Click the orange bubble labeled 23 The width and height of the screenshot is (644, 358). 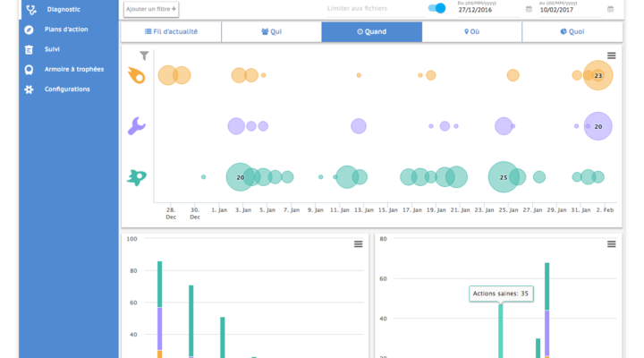597,76
